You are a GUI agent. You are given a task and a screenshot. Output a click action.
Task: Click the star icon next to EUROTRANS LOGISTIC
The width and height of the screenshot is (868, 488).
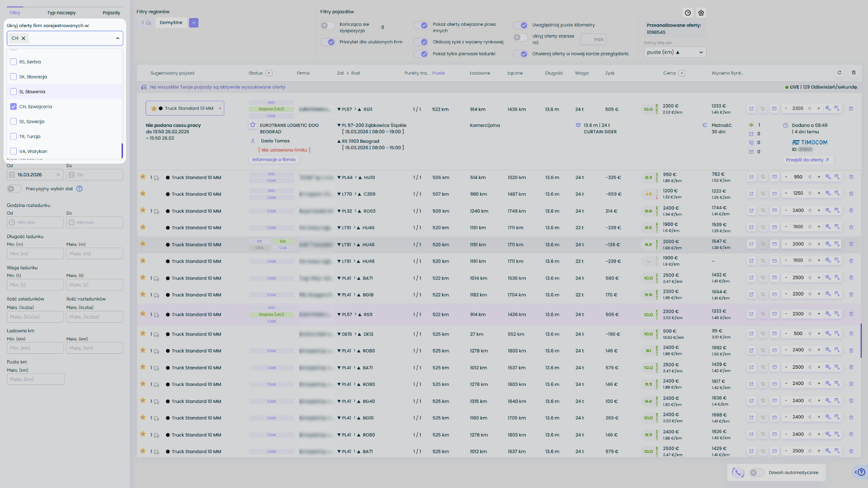click(x=253, y=125)
